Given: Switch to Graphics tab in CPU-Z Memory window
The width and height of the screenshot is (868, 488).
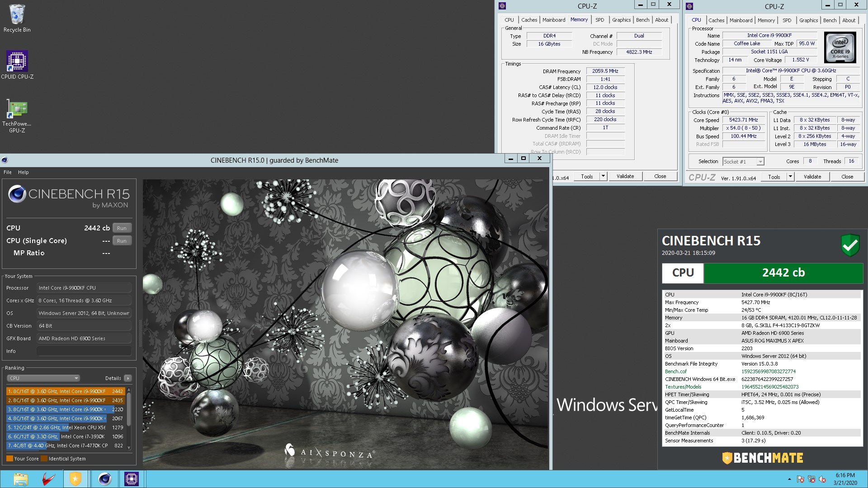Looking at the screenshot, I should [621, 20].
